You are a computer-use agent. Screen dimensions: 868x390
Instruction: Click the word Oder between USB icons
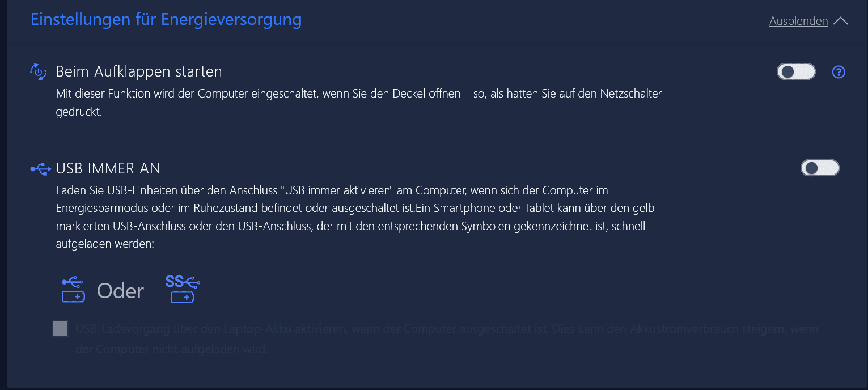coord(121,291)
